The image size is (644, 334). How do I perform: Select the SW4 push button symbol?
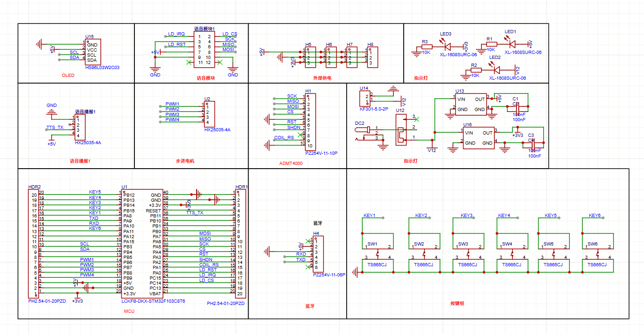512,253
